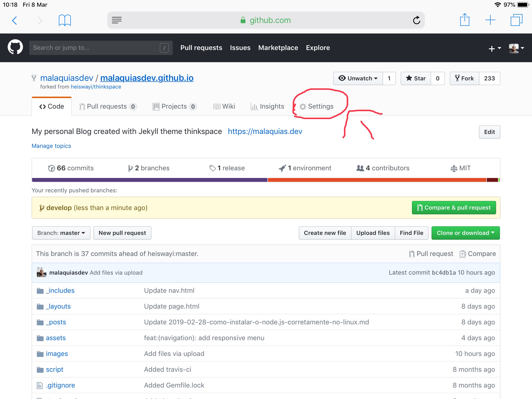Open the Safari share sheet icon
532x399 pixels.
pyautogui.click(x=465, y=19)
